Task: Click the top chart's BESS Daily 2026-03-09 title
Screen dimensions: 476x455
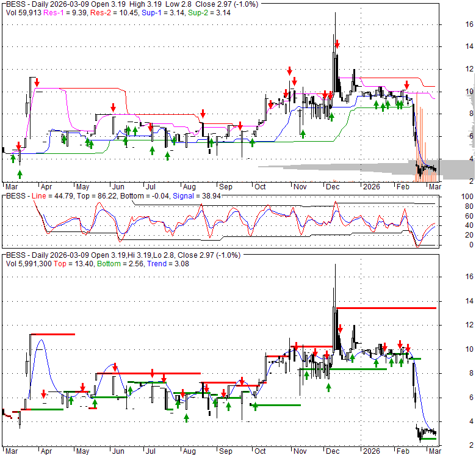Action: 132,4
